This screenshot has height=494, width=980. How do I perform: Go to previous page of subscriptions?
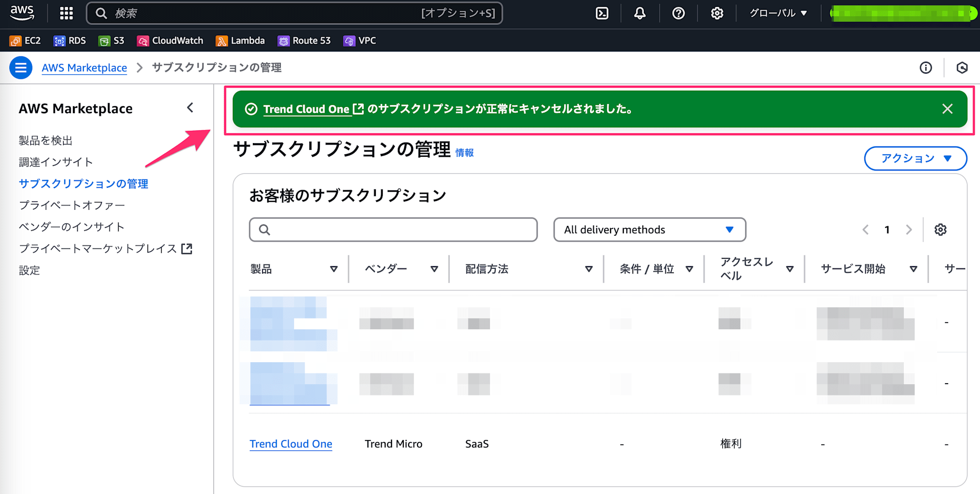pos(865,229)
